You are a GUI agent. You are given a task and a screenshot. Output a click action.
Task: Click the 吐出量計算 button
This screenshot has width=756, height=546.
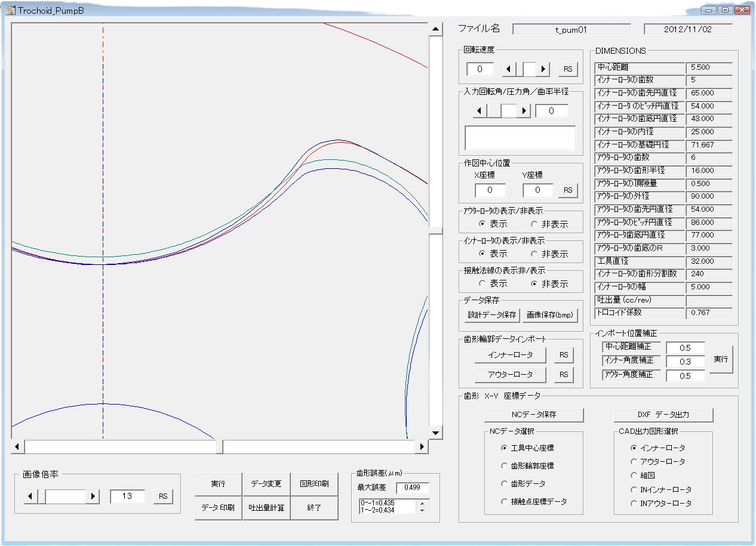[x=266, y=508]
